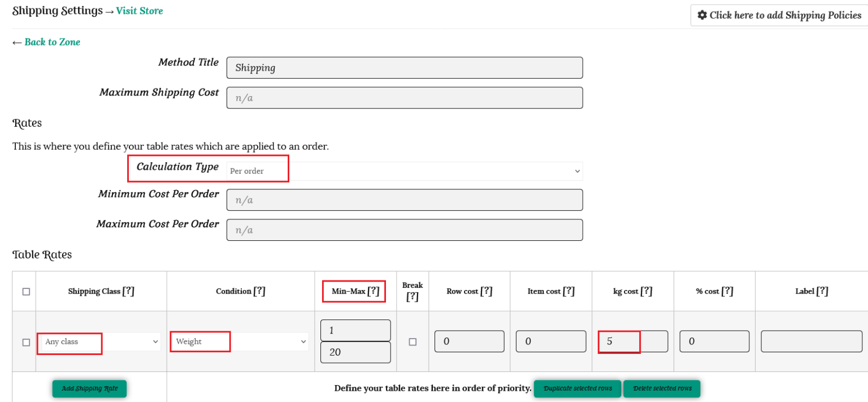Click the Maximum Shipping Cost input field
The image size is (868, 402).
point(404,98)
